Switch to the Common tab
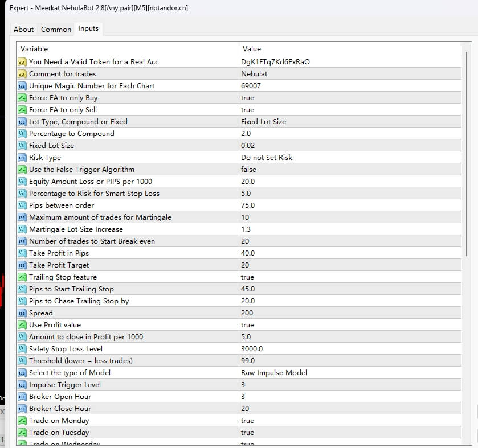 [56, 29]
